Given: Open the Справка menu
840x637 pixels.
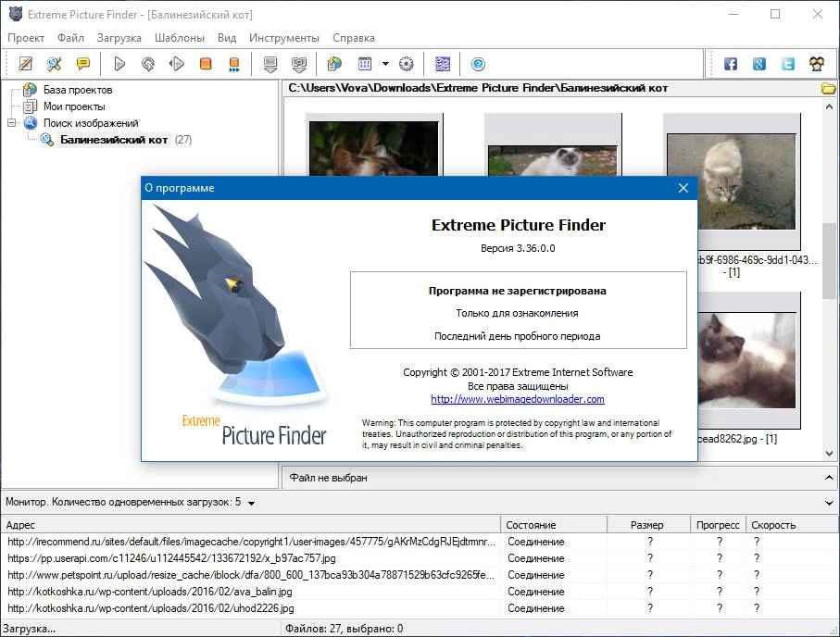Looking at the screenshot, I should pyautogui.click(x=354, y=38).
